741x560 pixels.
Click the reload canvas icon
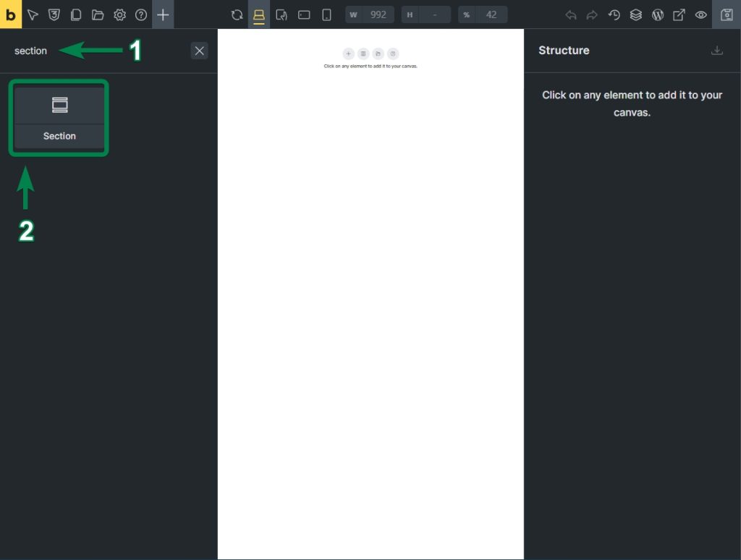(x=237, y=14)
